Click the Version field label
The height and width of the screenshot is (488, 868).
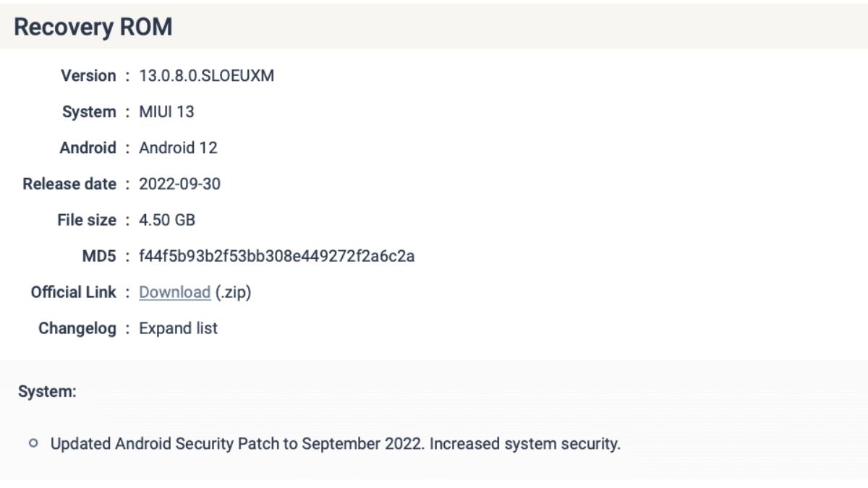pos(88,76)
